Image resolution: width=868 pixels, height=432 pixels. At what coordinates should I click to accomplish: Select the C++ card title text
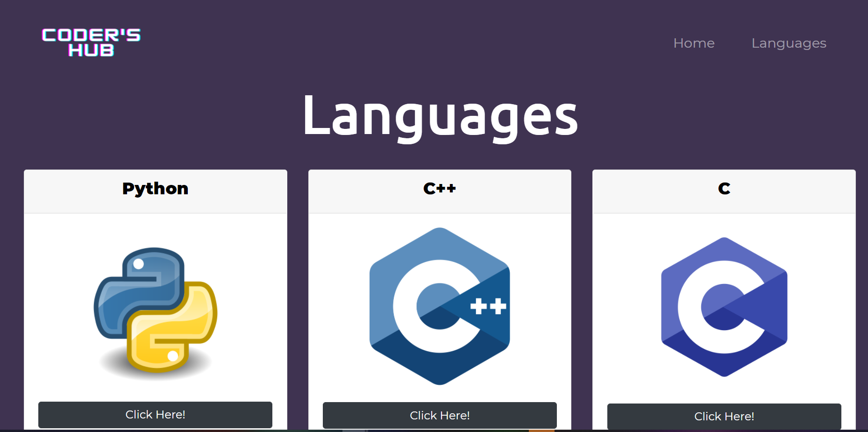pos(440,188)
